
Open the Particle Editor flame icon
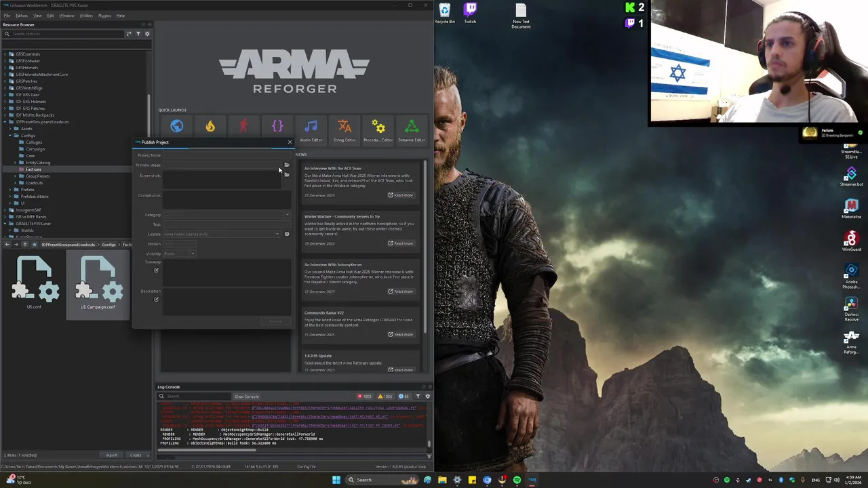point(210,126)
